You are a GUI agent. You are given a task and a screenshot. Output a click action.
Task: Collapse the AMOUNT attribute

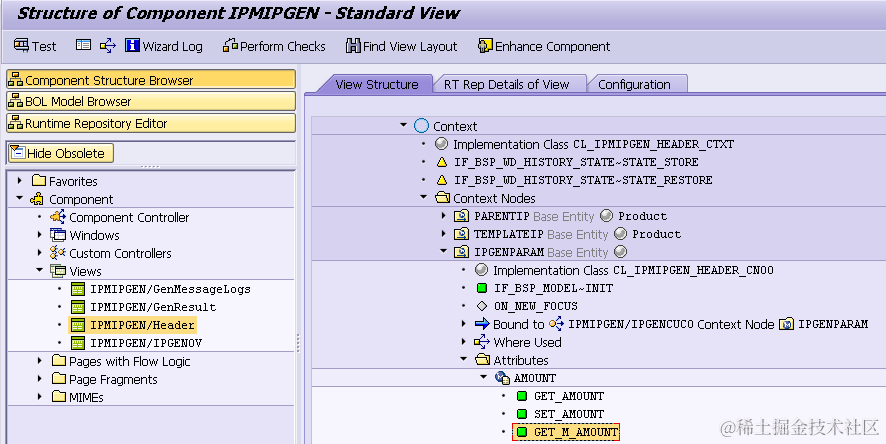(484, 377)
